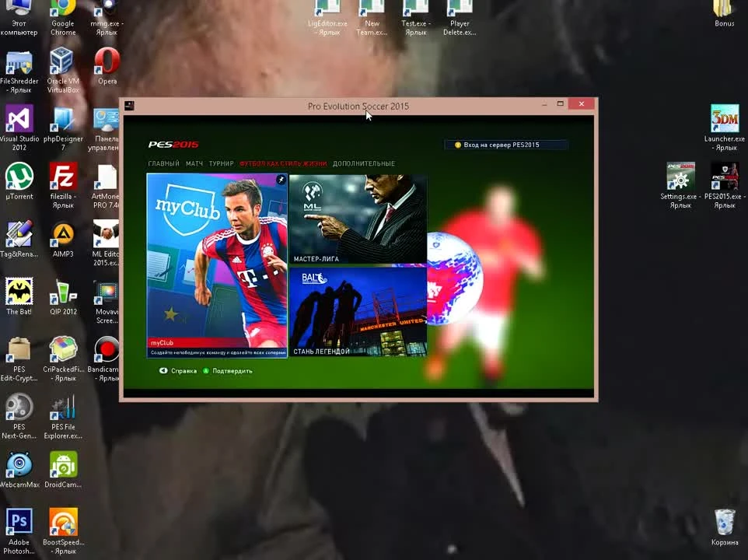Open FileShredder shortcut on desktop
Viewport: 748px width, 560px height.
19,72
